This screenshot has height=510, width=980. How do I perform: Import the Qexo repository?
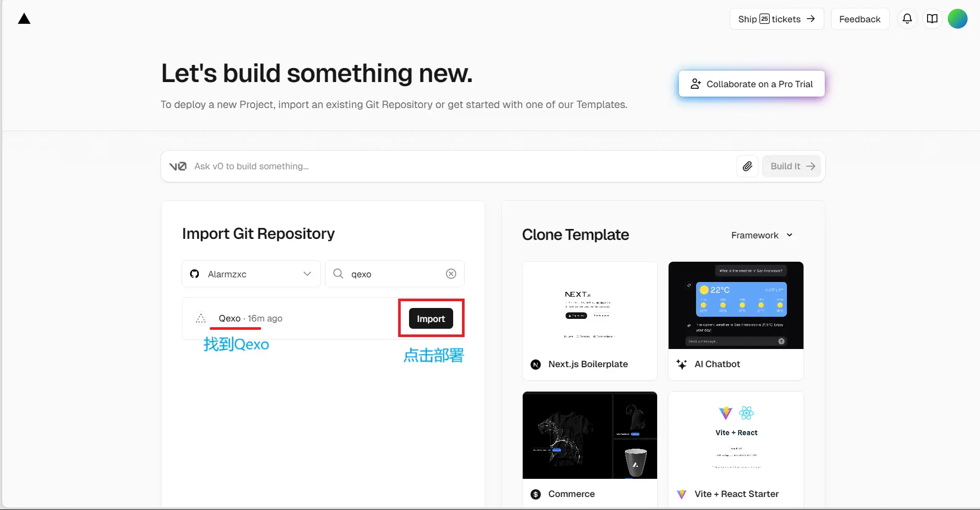point(431,318)
